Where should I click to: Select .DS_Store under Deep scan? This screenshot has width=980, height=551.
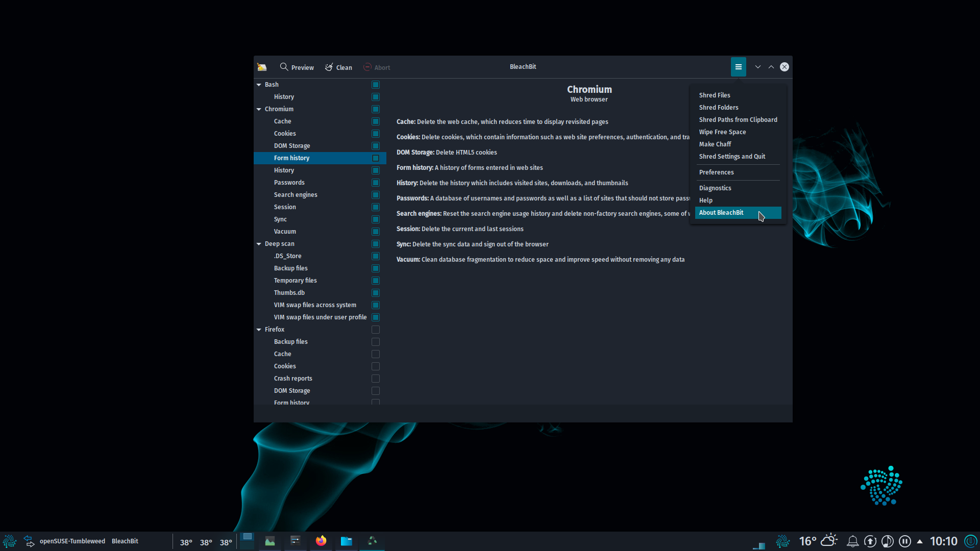tap(320, 256)
